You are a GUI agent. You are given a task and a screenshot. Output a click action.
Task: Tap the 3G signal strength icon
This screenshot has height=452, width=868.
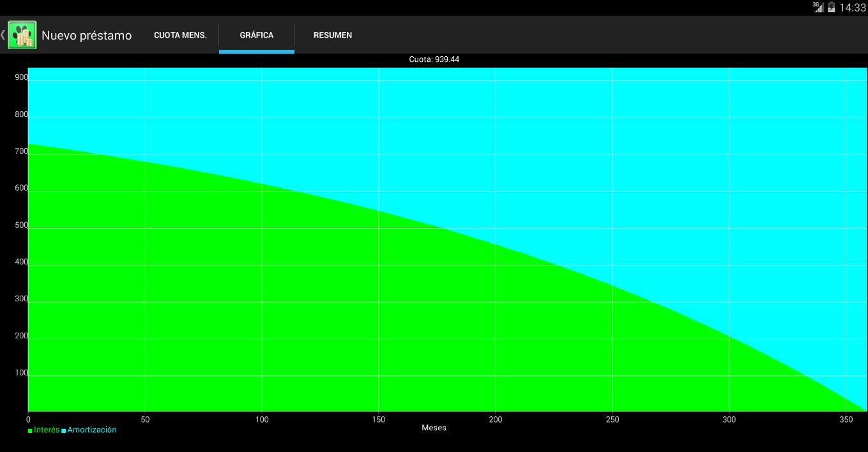818,7
